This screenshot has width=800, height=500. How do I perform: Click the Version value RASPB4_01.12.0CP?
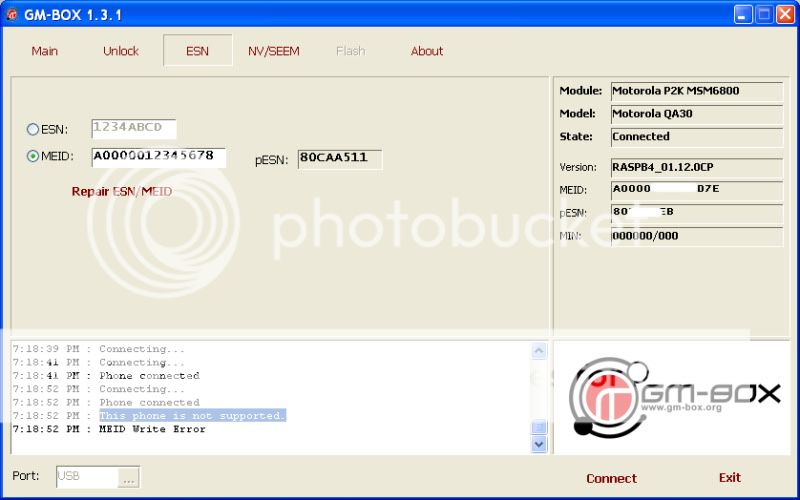click(x=696, y=168)
